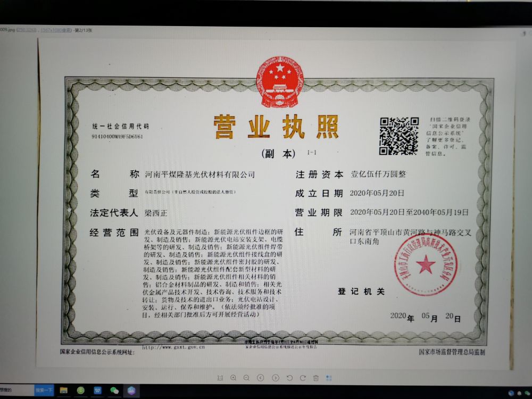Rotate the image clockwise
The image size is (532, 399).
click(303, 378)
